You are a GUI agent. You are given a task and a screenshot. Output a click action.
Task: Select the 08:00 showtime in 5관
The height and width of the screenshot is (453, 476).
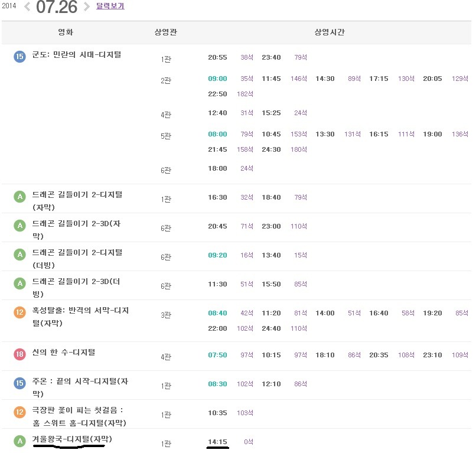pyautogui.click(x=218, y=133)
